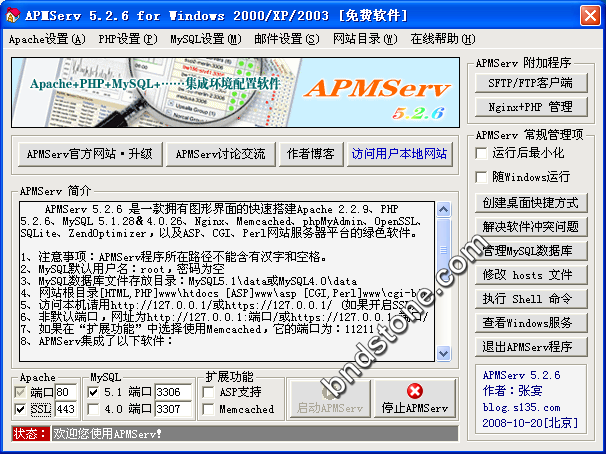Screen dimensions: 606x454
Task: Click the APMServ 5.2.6 banner image
Action: [x=235, y=92]
